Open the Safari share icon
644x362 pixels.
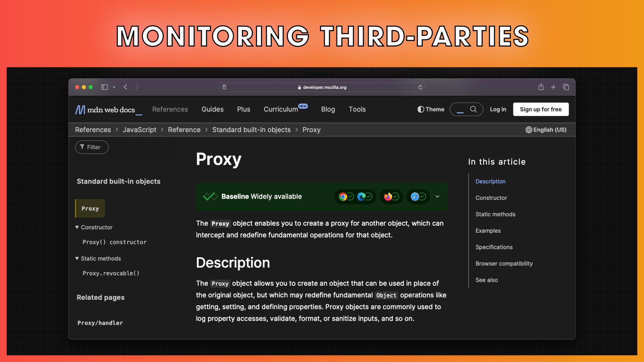click(541, 87)
